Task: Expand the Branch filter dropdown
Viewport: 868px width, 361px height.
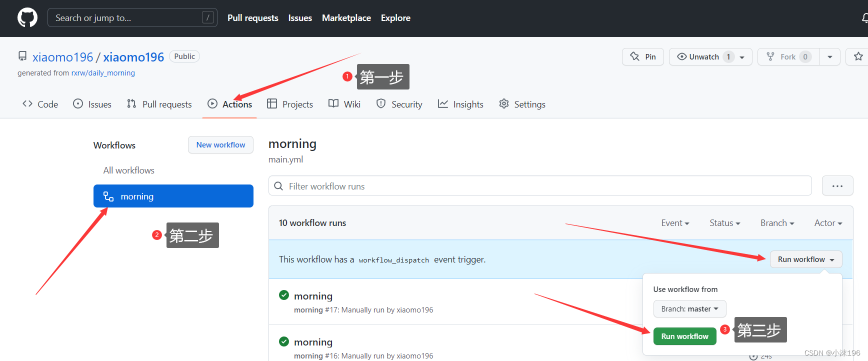Action: tap(777, 223)
